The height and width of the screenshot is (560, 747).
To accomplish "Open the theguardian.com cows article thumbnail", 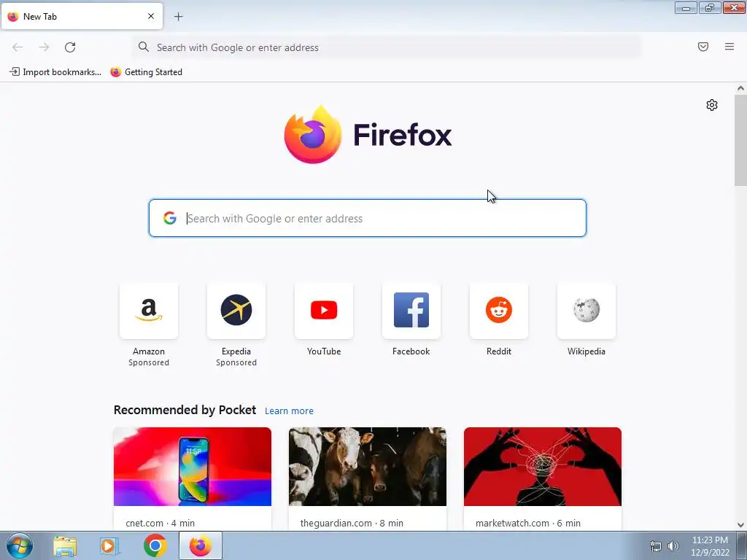I will point(368,467).
